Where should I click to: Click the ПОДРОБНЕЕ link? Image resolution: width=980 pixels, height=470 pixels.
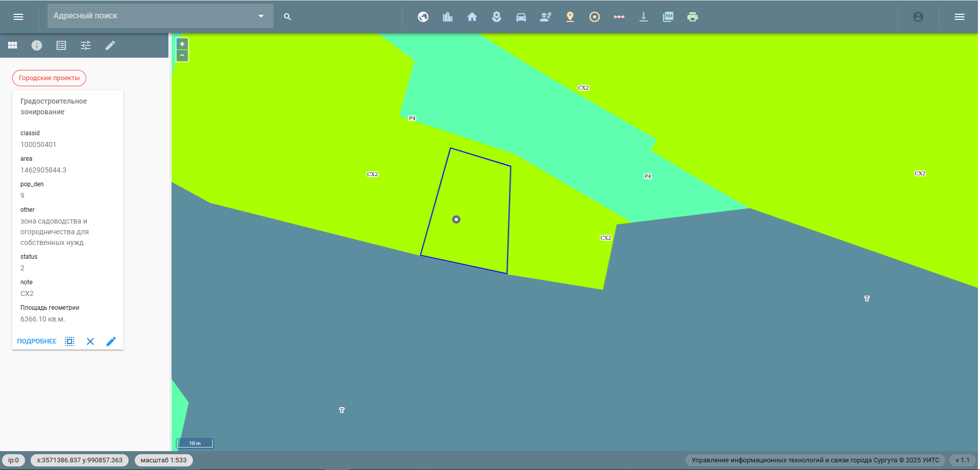point(37,341)
